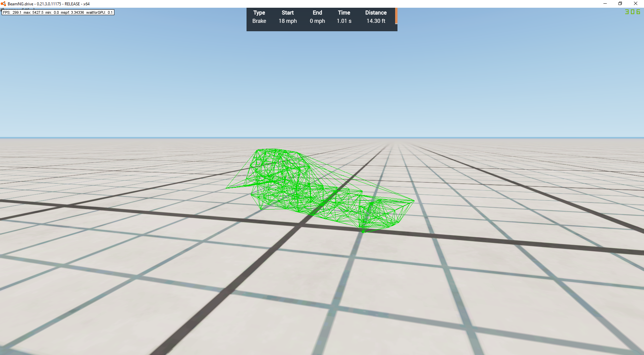Click the green wireframe vehicle
Image resolution: width=644 pixels, height=355 pixels.
click(320, 190)
